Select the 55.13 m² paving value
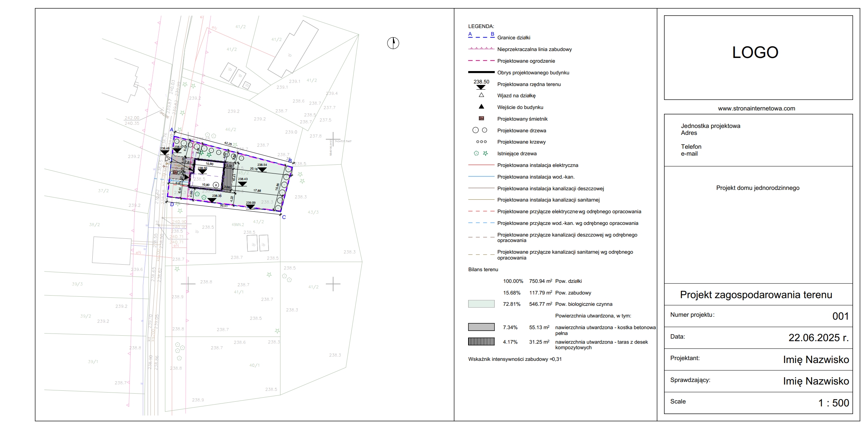This screenshot has width=868, height=429. click(x=539, y=327)
